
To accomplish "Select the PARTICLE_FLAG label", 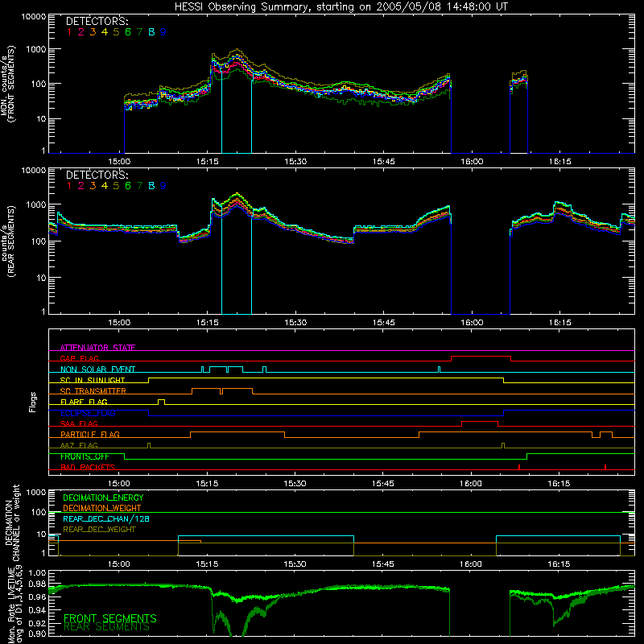I will click(x=90, y=434).
